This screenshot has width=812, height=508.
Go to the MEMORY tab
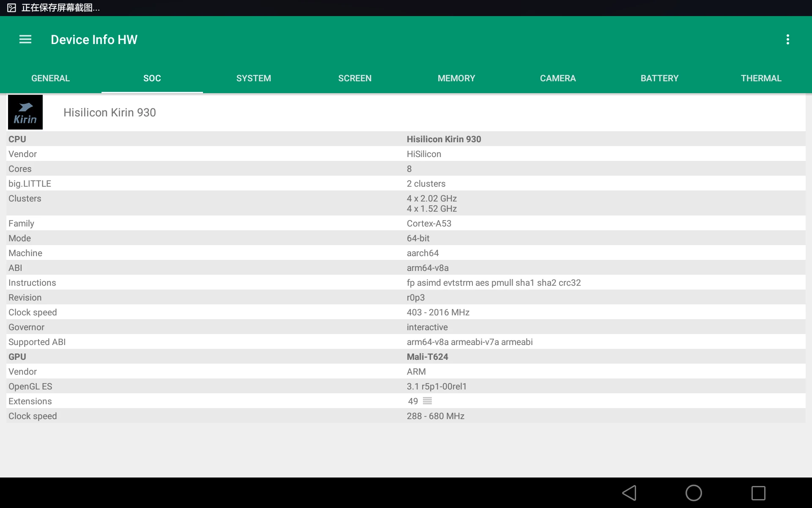456,78
